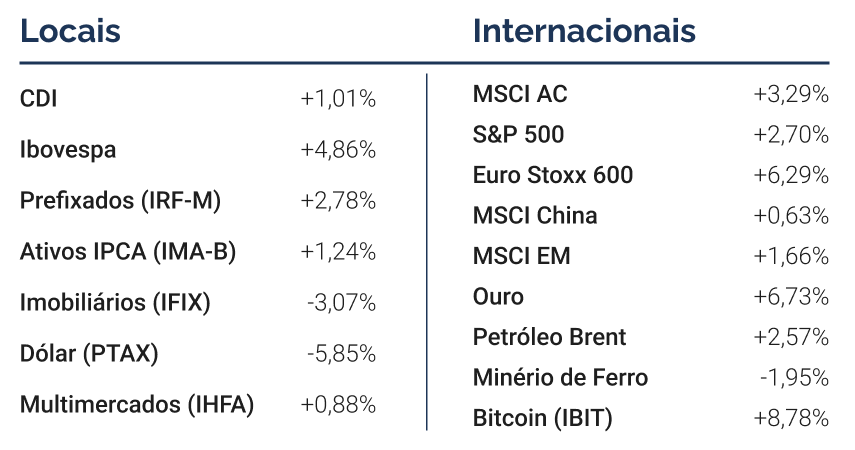
Task: Click the Ibovespa +4,86% value
Action: pyautogui.click(x=338, y=150)
